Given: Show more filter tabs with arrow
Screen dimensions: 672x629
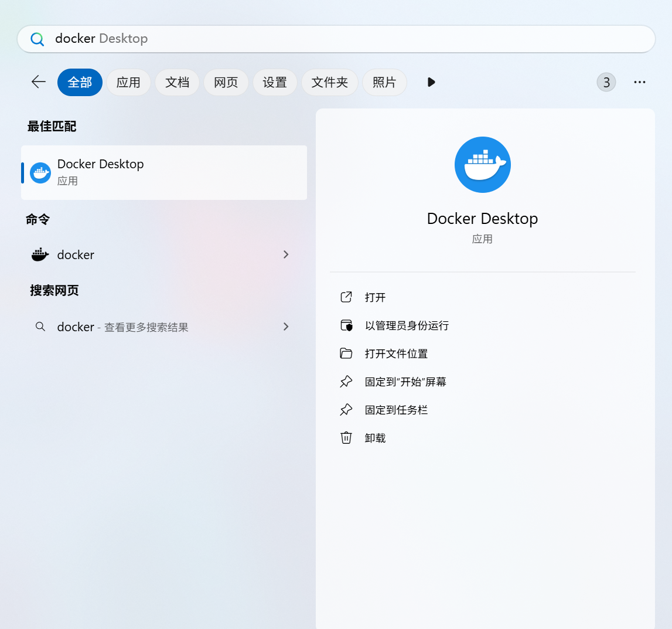Looking at the screenshot, I should click(431, 82).
